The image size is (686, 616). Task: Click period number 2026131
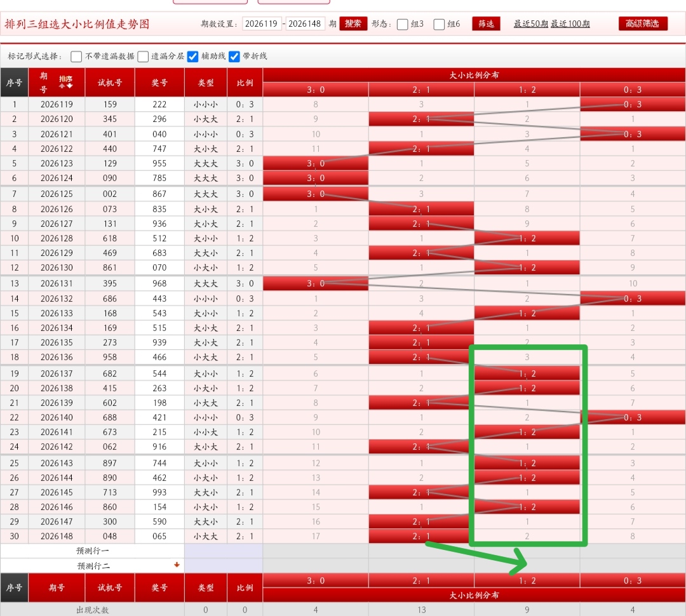click(x=57, y=283)
